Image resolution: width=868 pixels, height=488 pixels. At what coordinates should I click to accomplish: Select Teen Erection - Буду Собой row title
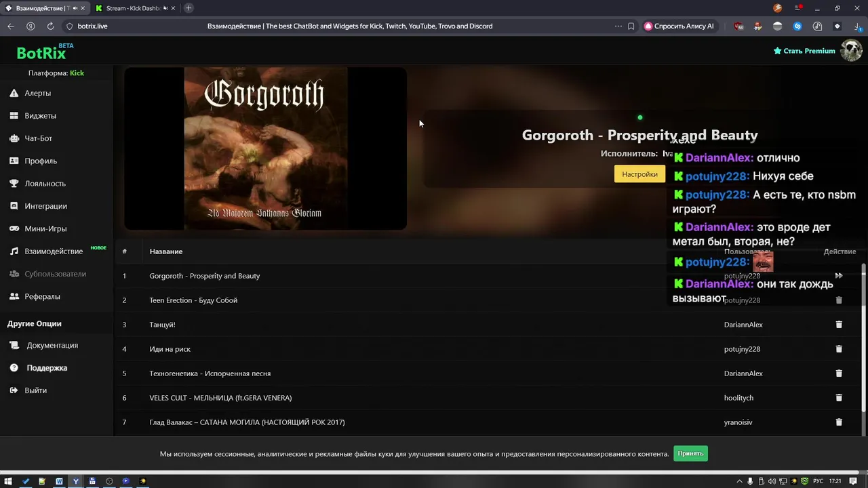[x=193, y=300]
